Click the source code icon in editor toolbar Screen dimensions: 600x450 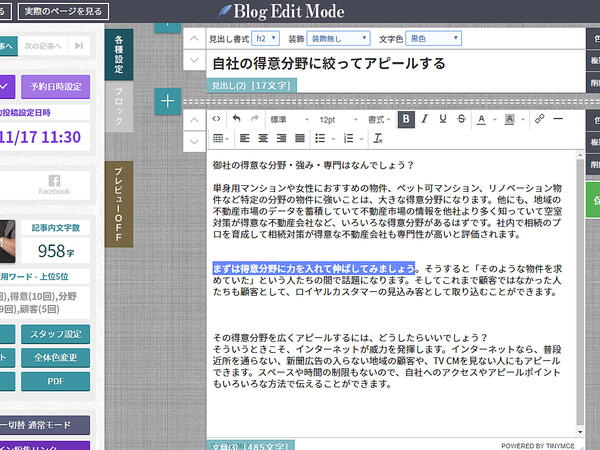[x=217, y=119]
